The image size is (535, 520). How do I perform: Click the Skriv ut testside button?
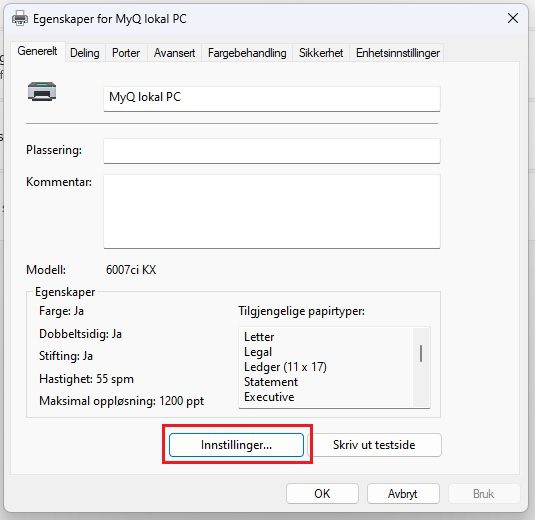click(x=374, y=445)
